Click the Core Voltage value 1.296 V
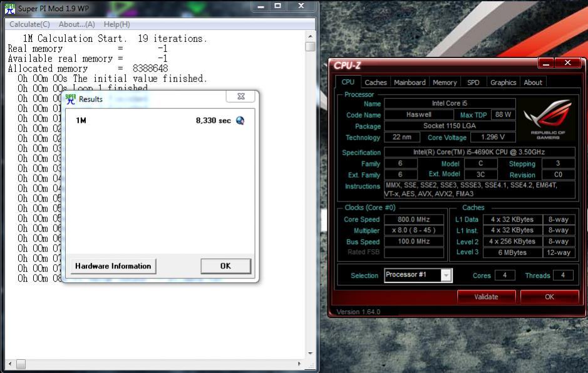 point(493,137)
